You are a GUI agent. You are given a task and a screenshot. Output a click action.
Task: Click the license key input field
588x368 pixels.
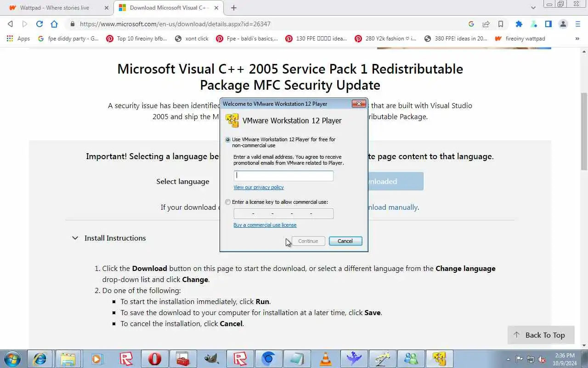[x=283, y=213]
